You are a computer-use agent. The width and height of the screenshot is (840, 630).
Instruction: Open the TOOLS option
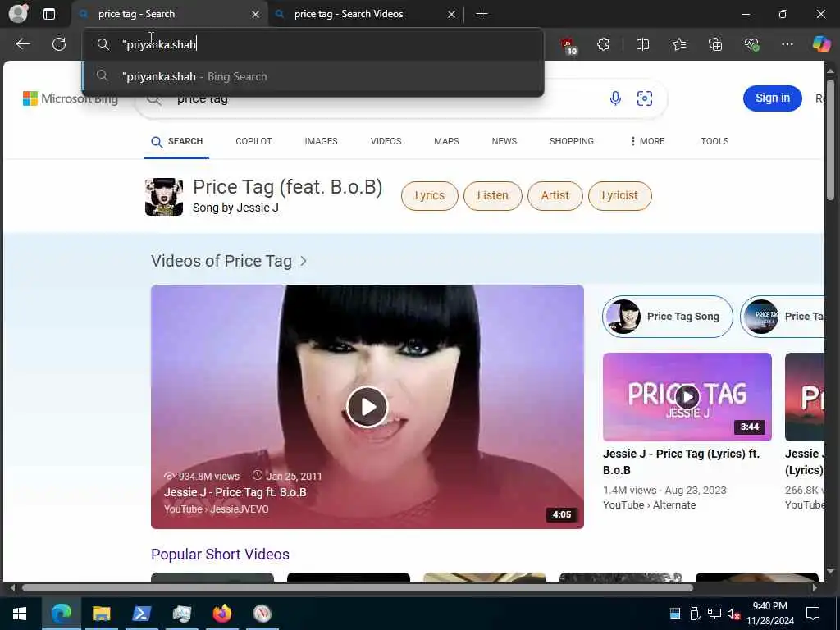coord(714,141)
